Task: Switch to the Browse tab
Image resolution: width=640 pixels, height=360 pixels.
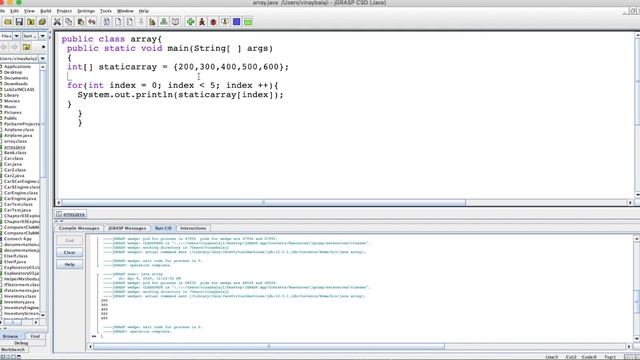Action: (x=11, y=336)
